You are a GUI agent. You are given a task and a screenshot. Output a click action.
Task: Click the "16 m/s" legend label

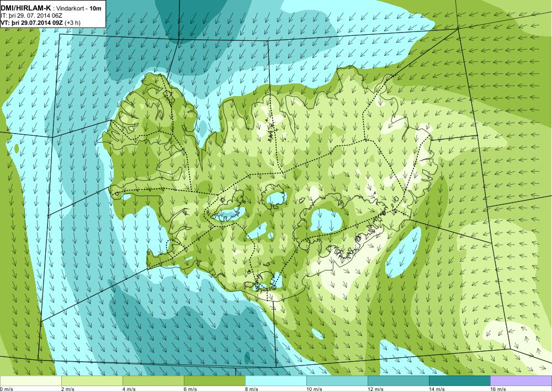click(498, 389)
